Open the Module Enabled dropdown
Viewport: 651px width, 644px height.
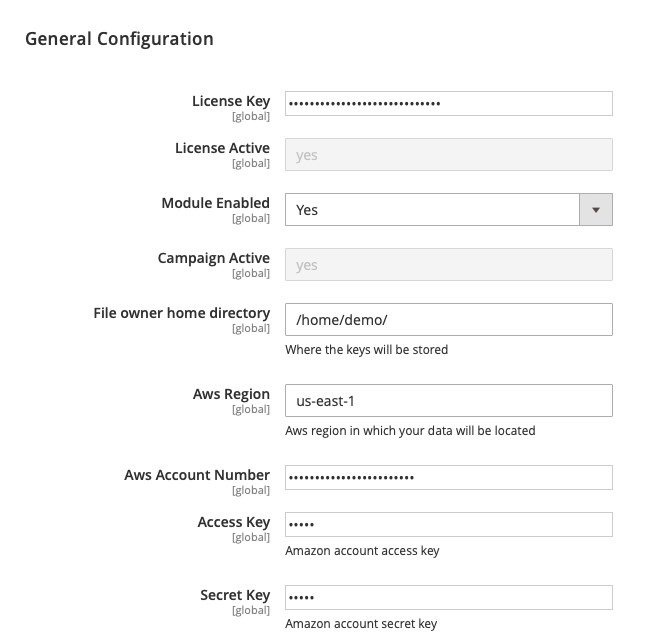[448, 210]
